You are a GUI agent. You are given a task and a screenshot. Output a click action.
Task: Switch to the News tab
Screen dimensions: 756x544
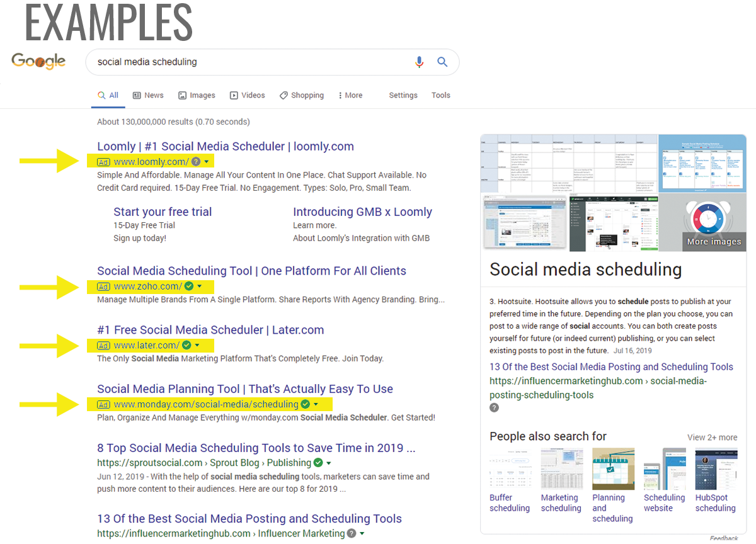click(x=148, y=95)
